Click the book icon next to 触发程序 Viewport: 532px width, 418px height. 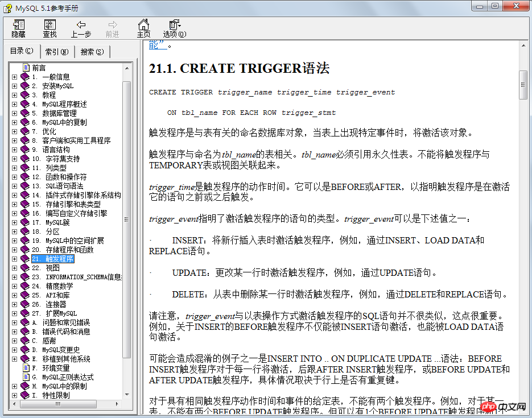25,259
